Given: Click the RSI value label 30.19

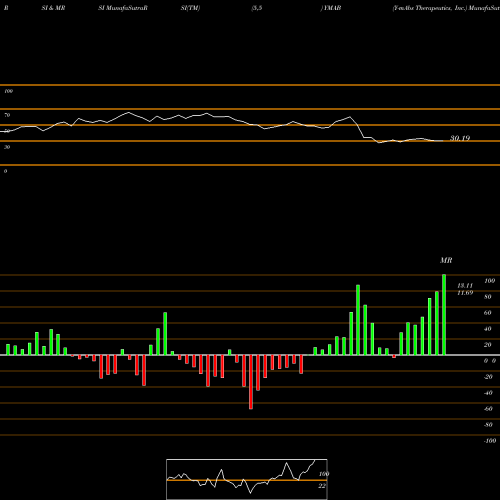Looking at the screenshot, I should coord(460,138).
